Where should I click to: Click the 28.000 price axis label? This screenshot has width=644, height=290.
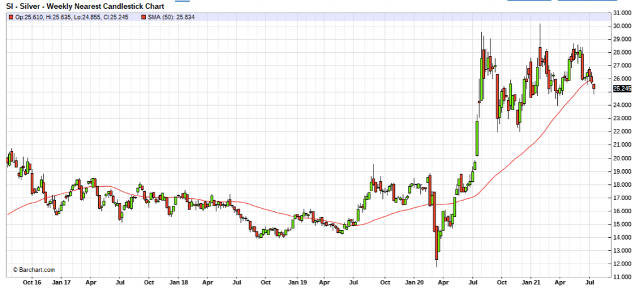623,53
